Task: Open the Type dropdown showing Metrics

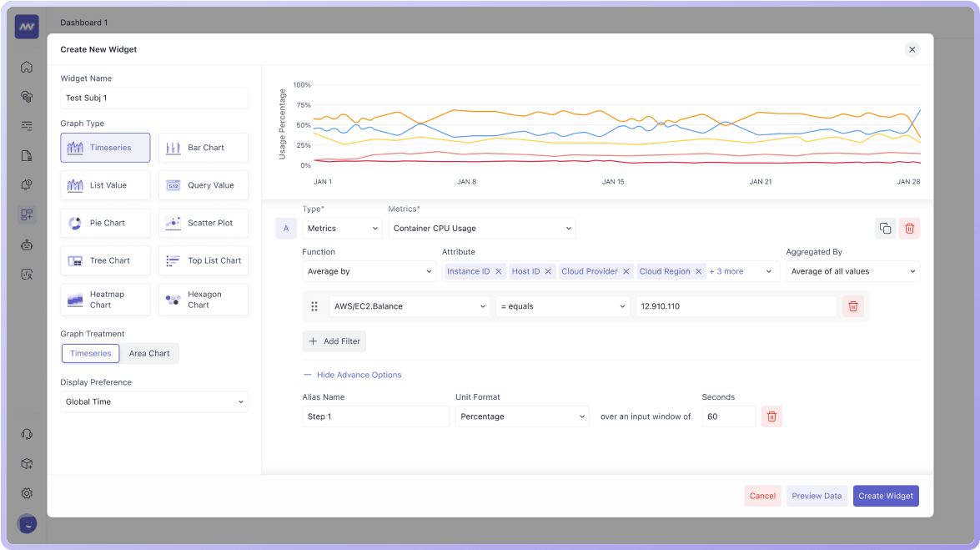Action: [343, 229]
